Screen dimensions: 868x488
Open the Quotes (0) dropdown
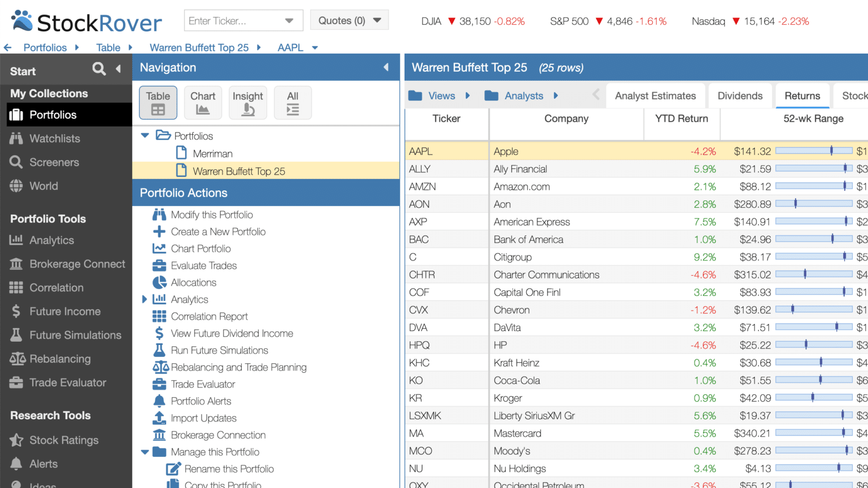tap(349, 20)
